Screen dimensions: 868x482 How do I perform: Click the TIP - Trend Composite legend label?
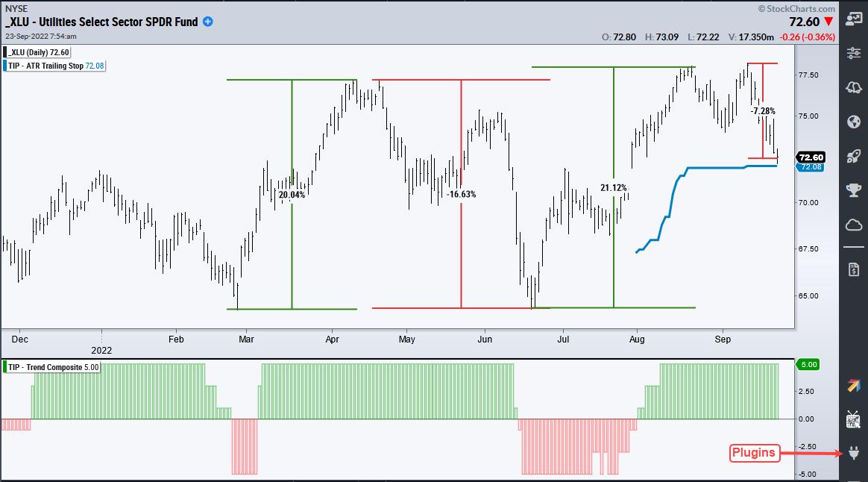pyautogui.click(x=51, y=367)
